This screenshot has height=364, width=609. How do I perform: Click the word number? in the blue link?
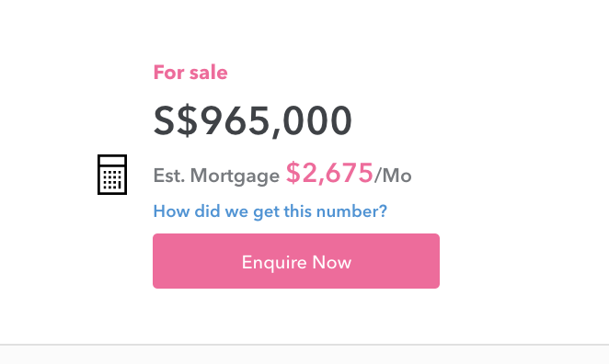click(x=351, y=211)
